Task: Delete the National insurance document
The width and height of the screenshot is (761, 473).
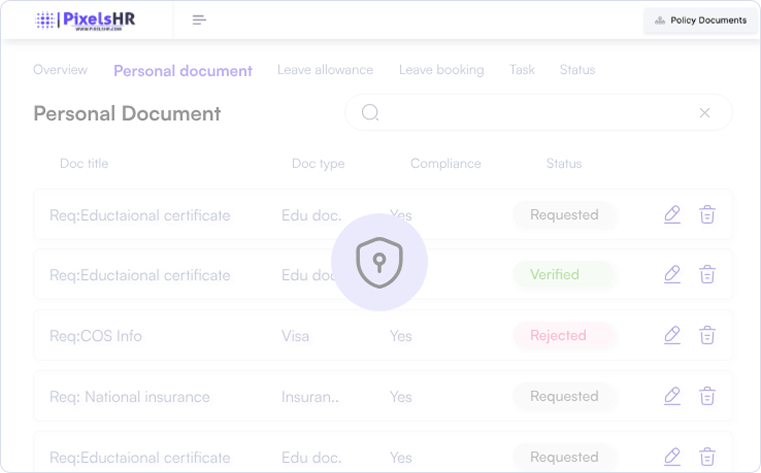Action: click(707, 396)
